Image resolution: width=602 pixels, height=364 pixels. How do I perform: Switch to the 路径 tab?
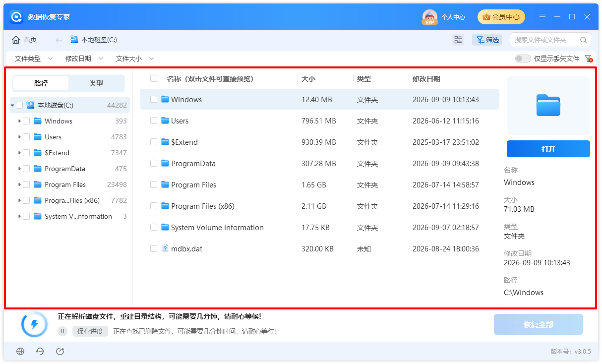click(x=41, y=83)
